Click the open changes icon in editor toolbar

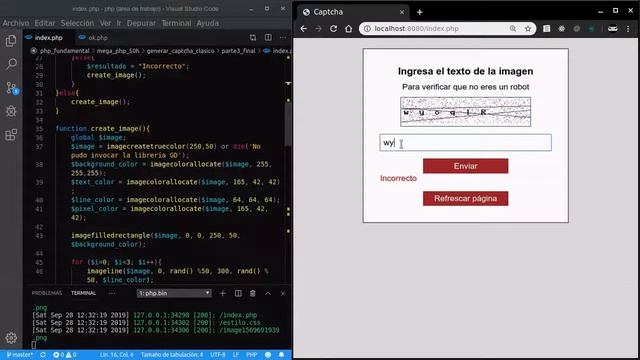click(253, 38)
